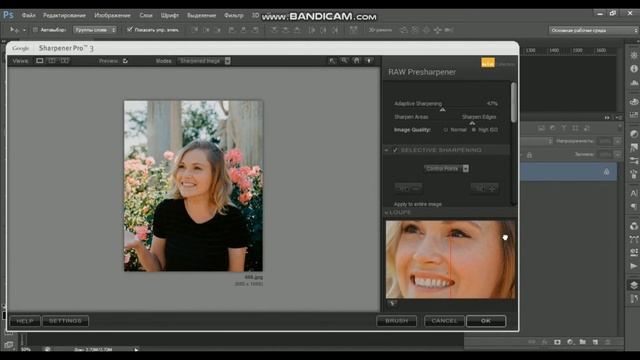Open the Редактирование menu
Screen dimensions: 640x360
click(64, 16)
